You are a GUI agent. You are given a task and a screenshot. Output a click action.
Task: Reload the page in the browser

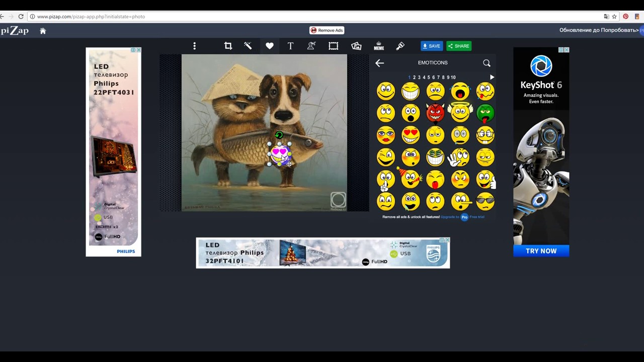[21, 17]
